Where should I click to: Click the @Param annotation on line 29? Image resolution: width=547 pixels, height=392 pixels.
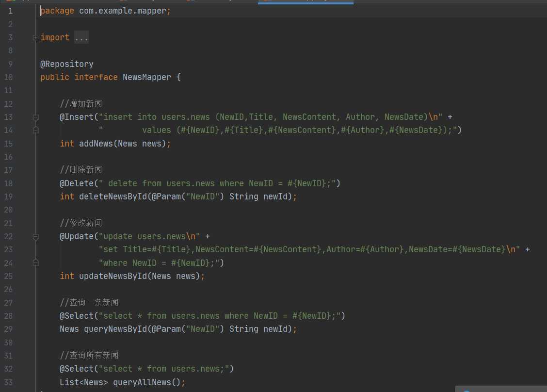[x=166, y=329]
